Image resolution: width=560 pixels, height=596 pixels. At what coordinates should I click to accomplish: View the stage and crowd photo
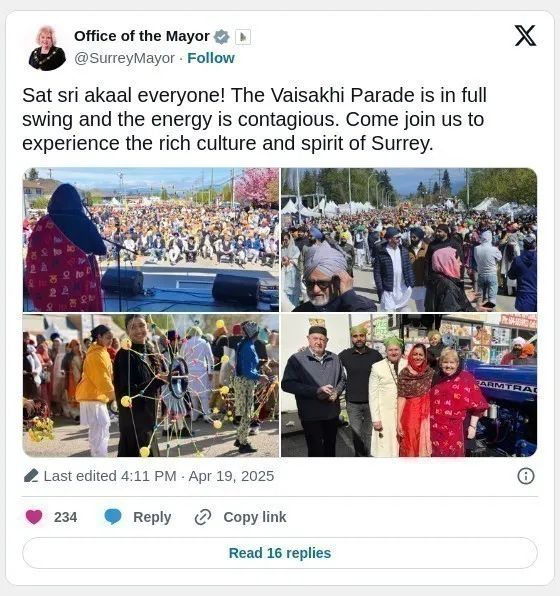151,240
